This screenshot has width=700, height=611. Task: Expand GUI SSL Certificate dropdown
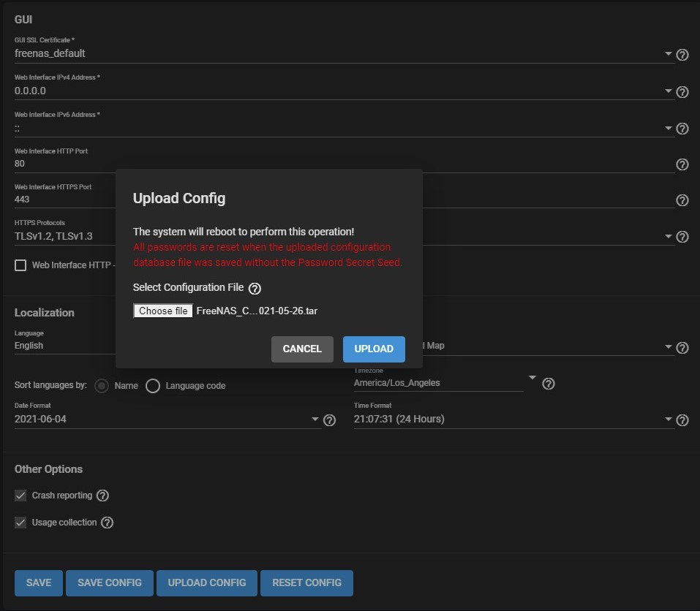click(669, 53)
